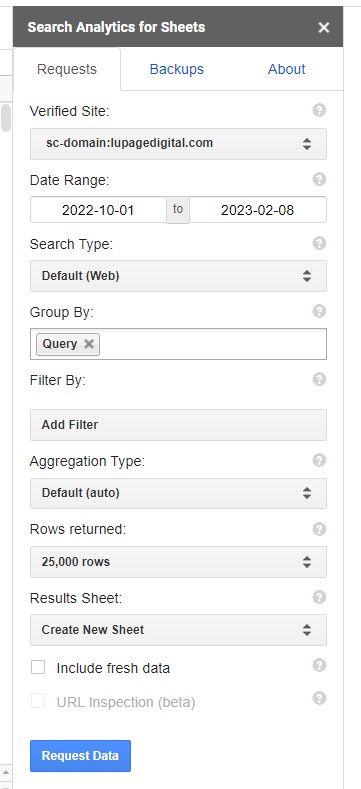Viewport: 361px width, 789px height.
Task: Open Aggregation Type help icon
Action: tap(319, 460)
